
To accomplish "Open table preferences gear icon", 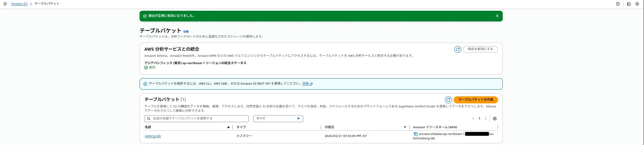I will (495, 118).
